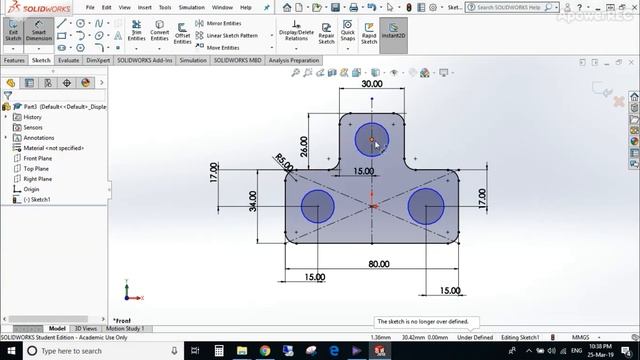Select the Straight Slot tool
Viewport: 640px width, 360px height.
[62, 48]
